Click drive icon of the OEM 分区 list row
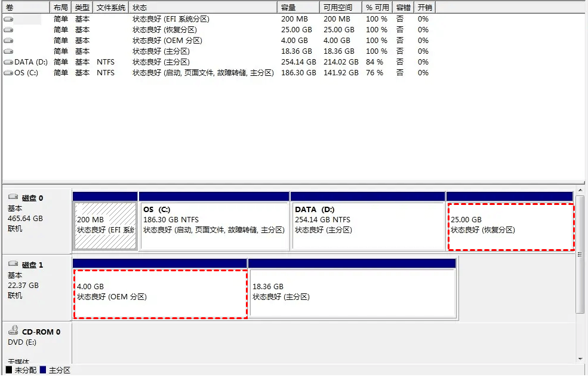The image size is (588, 377). pyautogui.click(x=8, y=41)
